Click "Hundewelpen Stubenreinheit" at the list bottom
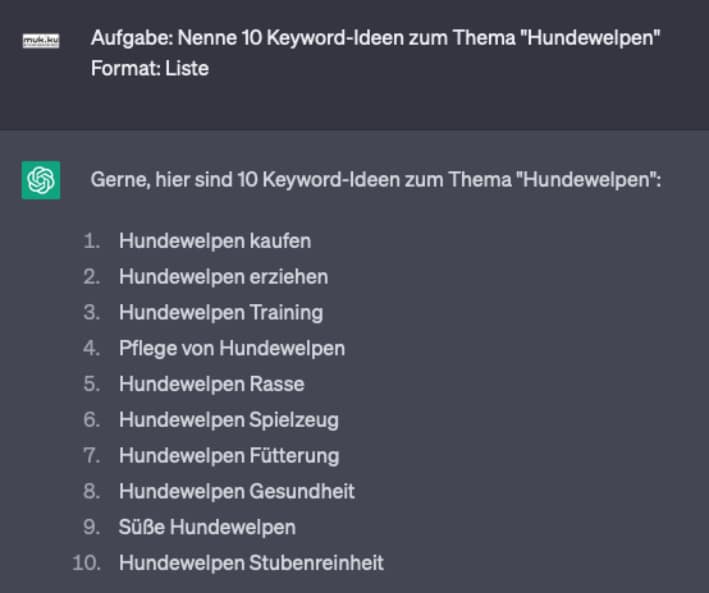The height and width of the screenshot is (593, 709). pyautogui.click(x=251, y=563)
